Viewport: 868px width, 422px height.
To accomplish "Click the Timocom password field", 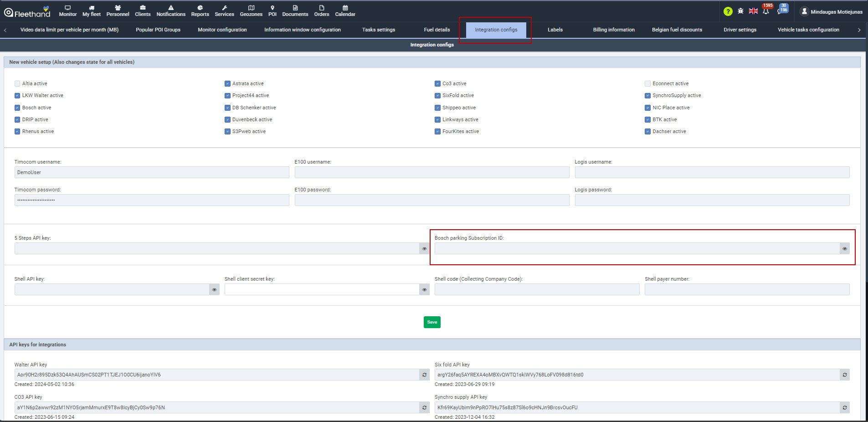I will [x=152, y=200].
